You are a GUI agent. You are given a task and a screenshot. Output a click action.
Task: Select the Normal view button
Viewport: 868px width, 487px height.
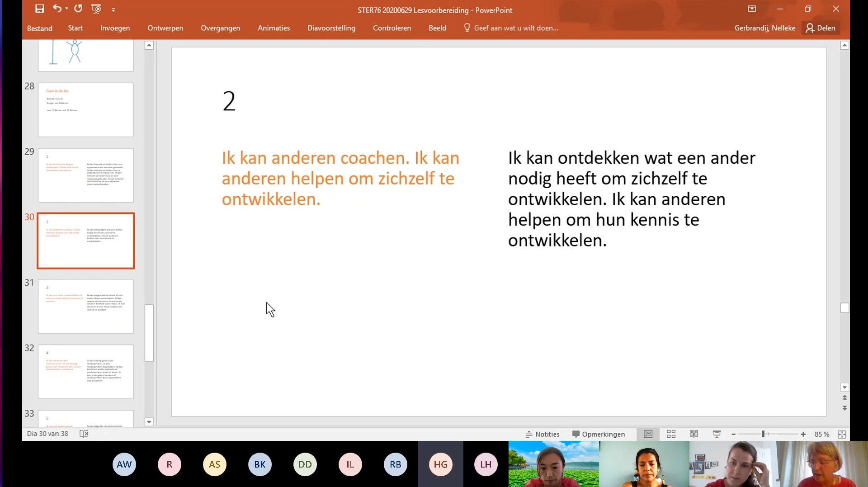click(x=648, y=434)
